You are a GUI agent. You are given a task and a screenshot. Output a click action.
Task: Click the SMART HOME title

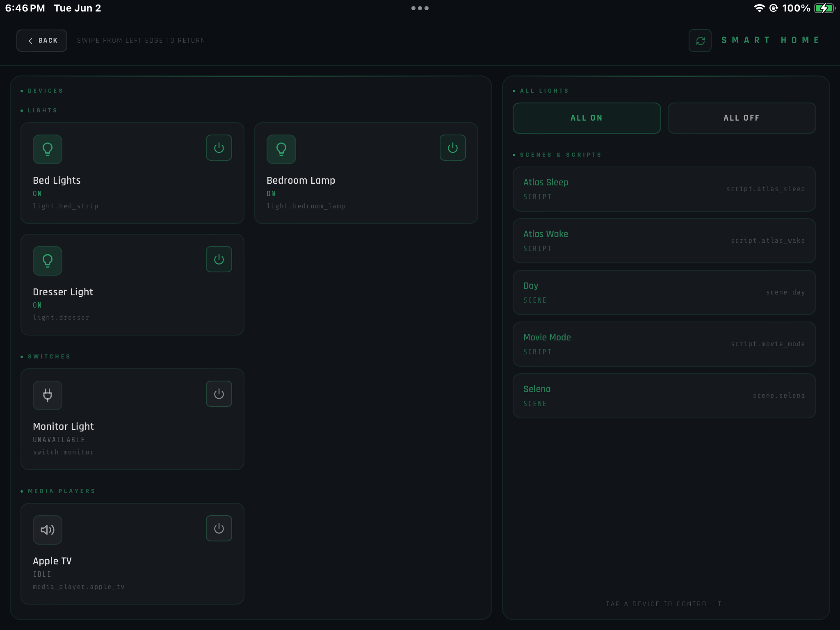[770, 40]
